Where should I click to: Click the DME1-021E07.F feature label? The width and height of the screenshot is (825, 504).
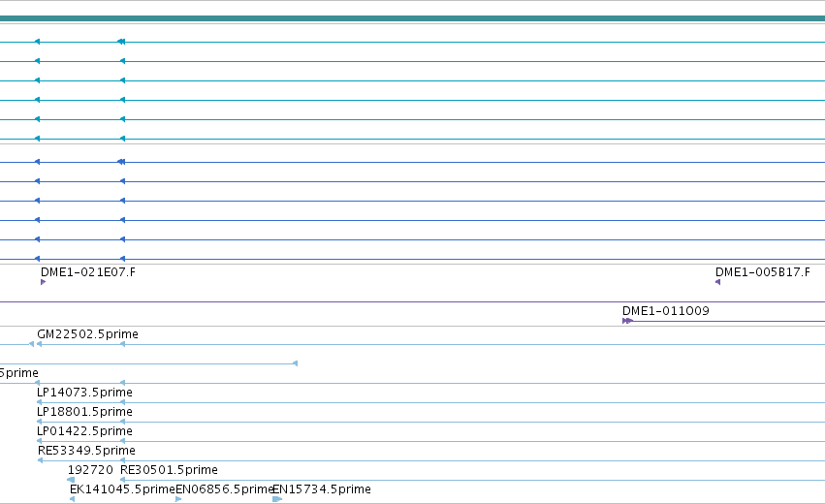[88, 272]
